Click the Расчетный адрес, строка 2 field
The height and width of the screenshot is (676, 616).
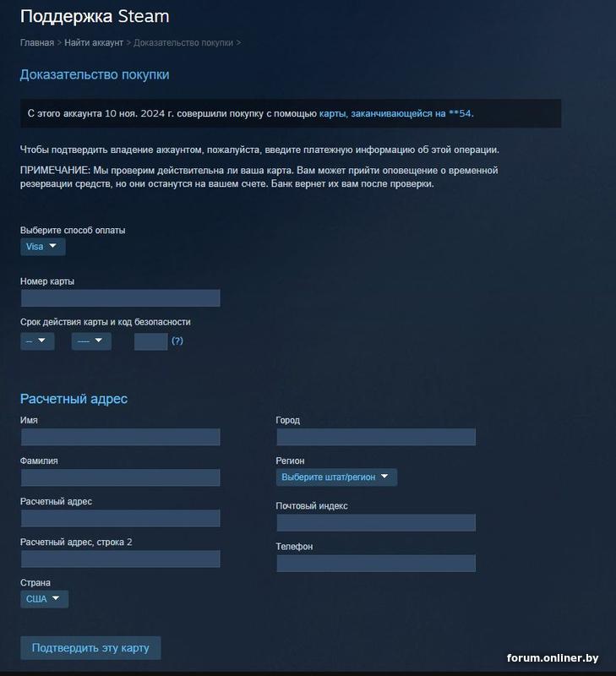pyautogui.click(x=121, y=559)
